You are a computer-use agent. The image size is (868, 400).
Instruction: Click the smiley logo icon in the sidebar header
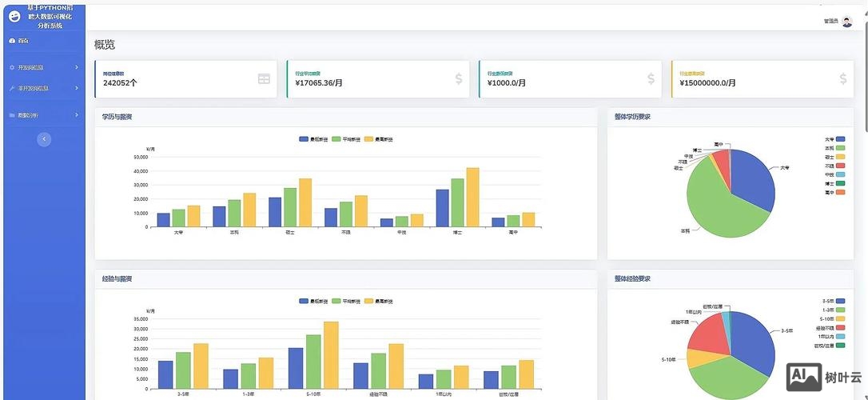(14, 16)
